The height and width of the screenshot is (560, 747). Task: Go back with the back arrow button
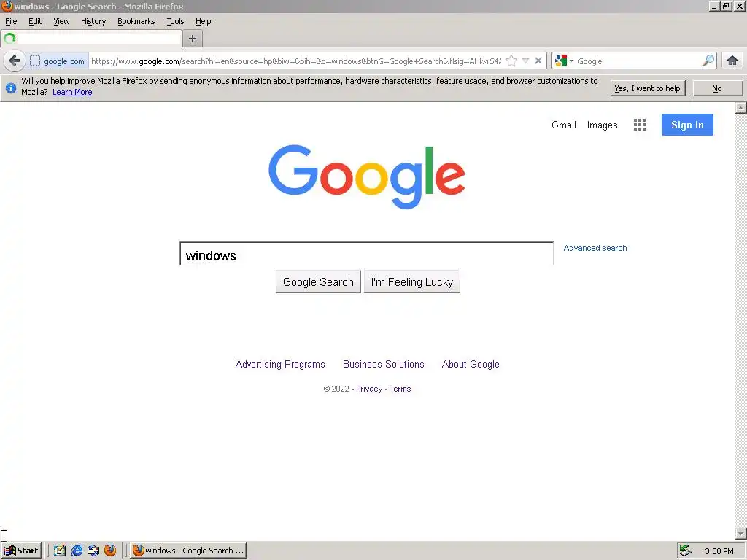[x=15, y=61]
